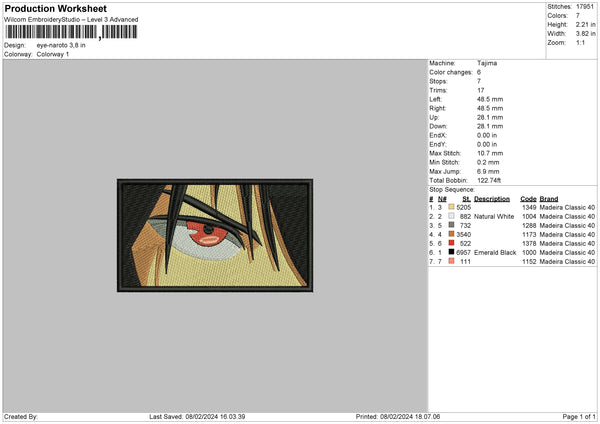The height and width of the screenshot is (424, 600).
Task: Click the 'Brand' column header
Action: 549,199
